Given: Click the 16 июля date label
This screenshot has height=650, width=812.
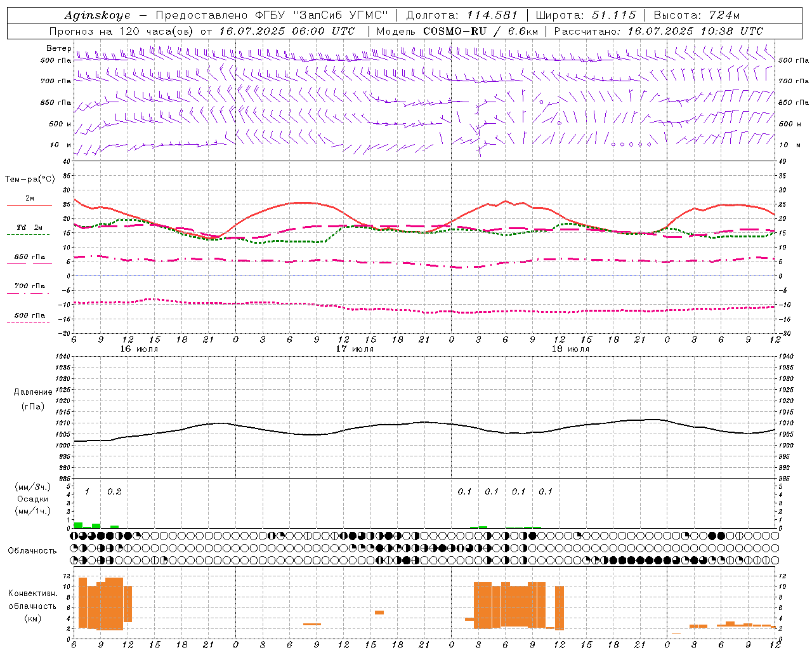Looking at the screenshot, I should (x=139, y=348).
